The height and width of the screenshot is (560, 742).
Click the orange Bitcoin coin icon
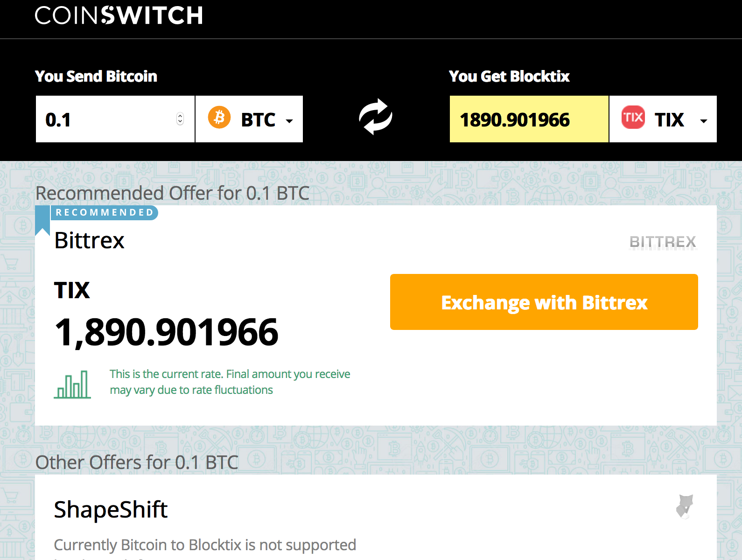coord(219,117)
